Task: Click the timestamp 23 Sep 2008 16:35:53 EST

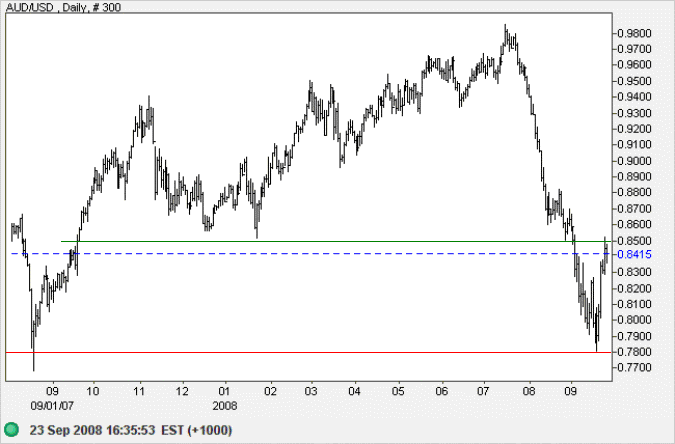Action: pyautogui.click(x=131, y=430)
